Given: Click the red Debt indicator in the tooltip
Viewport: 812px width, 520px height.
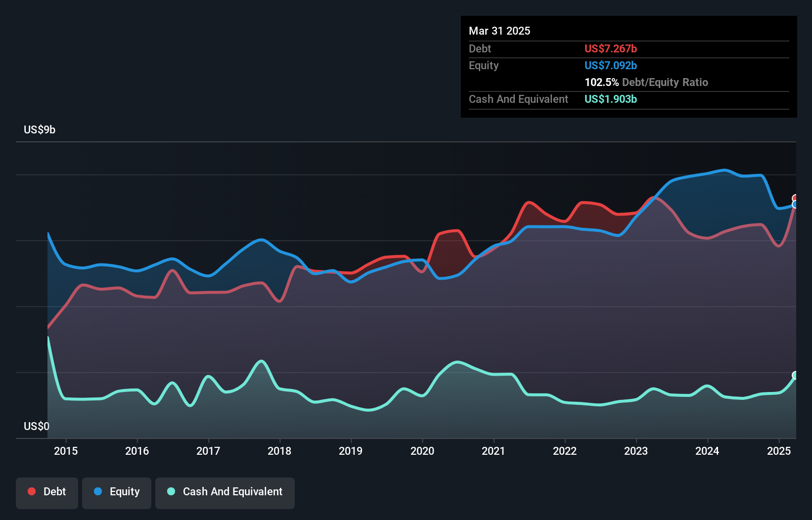Looking at the screenshot, I should (x=610, y=48).
